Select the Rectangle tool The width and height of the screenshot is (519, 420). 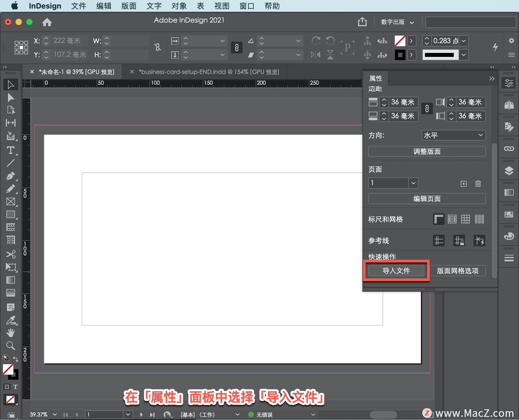[x=11, y=214]
